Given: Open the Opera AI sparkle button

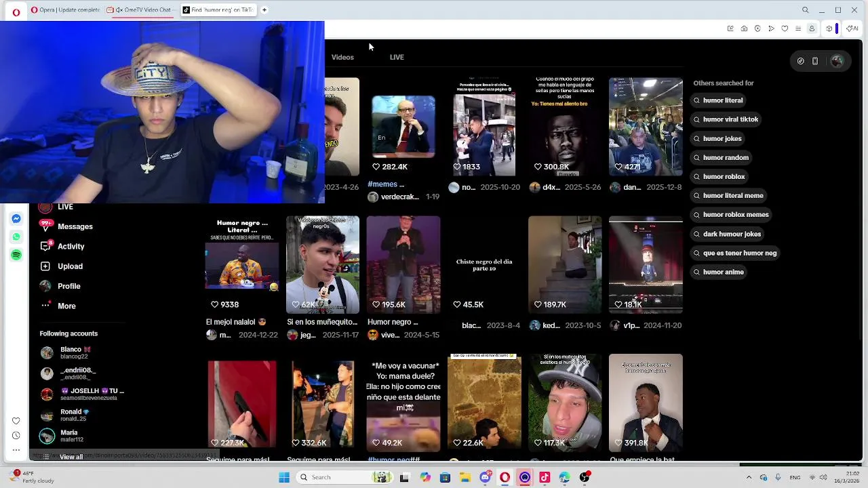Looking at the screenshot, I should coord(852,28).
